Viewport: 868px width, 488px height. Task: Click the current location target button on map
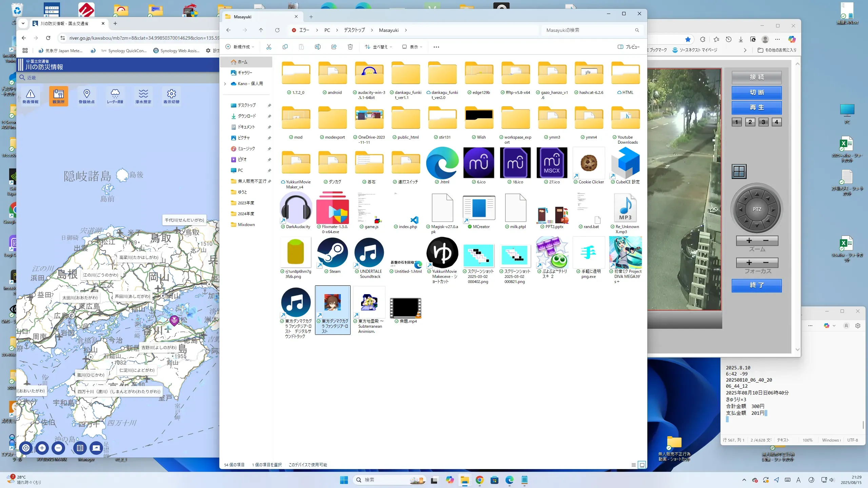tap(26, 448)
